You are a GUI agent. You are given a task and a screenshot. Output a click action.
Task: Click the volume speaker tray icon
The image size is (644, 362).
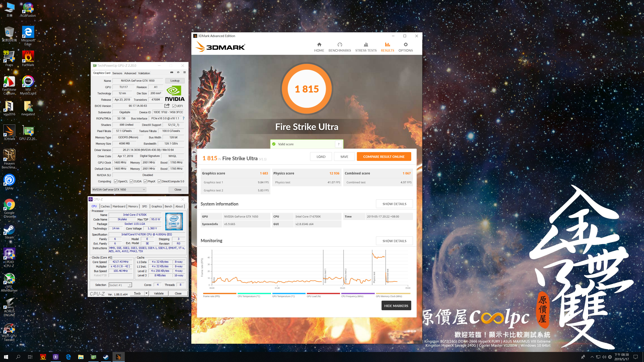click(604, 357)
